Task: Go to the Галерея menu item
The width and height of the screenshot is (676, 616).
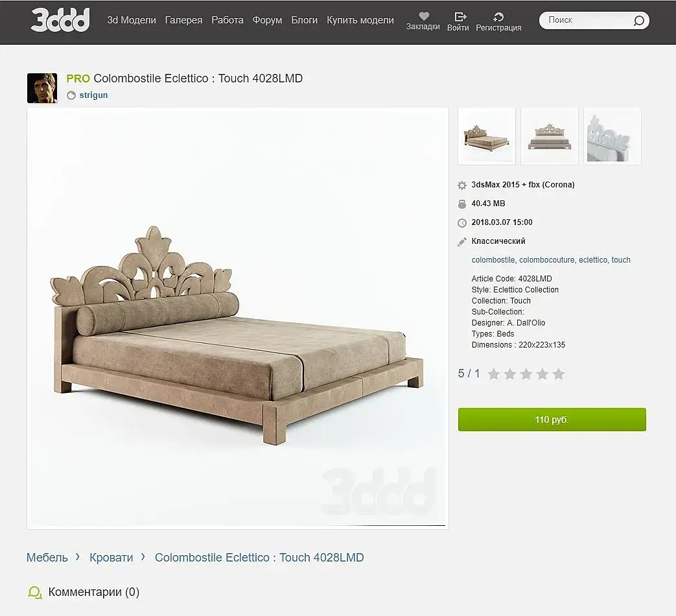Action: click(183, 20)
